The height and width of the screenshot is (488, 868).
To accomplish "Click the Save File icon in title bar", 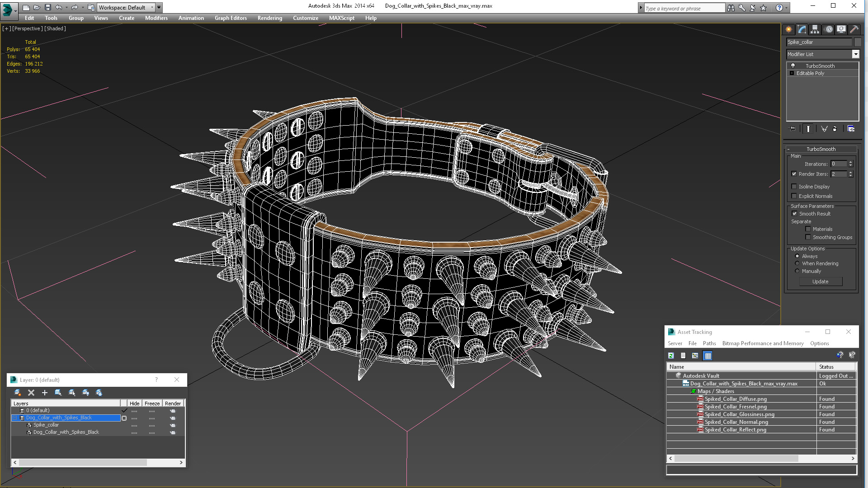I will pos(47,7).
